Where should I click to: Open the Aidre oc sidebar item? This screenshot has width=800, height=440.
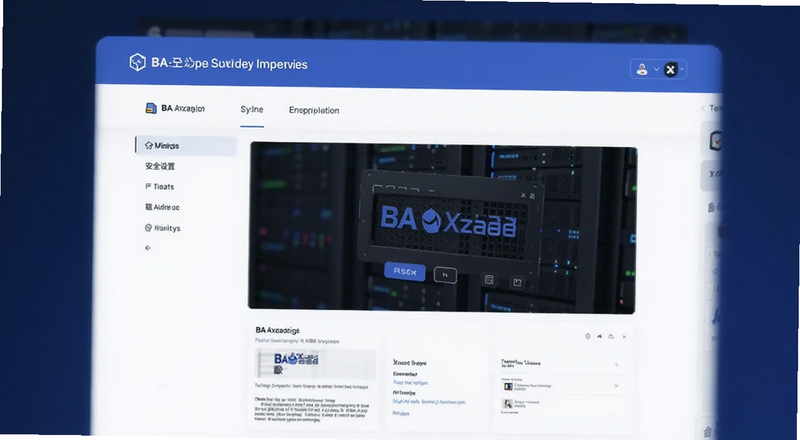coord(162,207)
